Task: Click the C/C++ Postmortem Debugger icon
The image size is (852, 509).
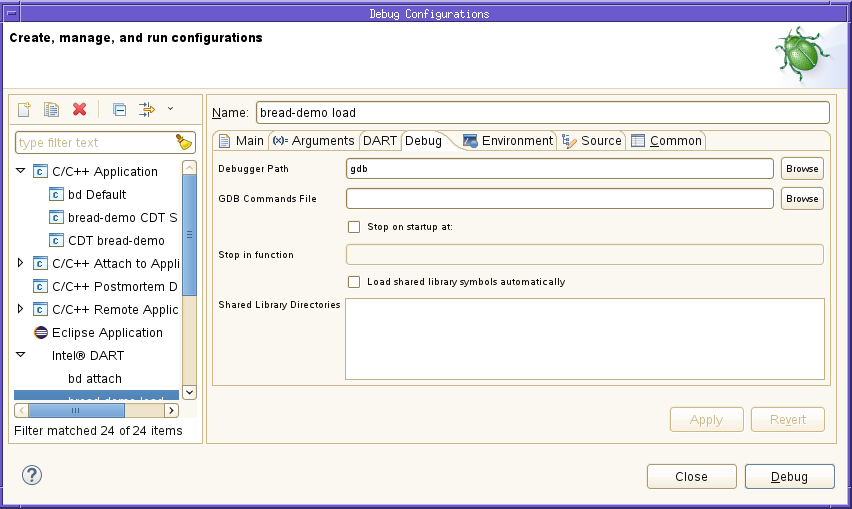Action: [40, 286]
